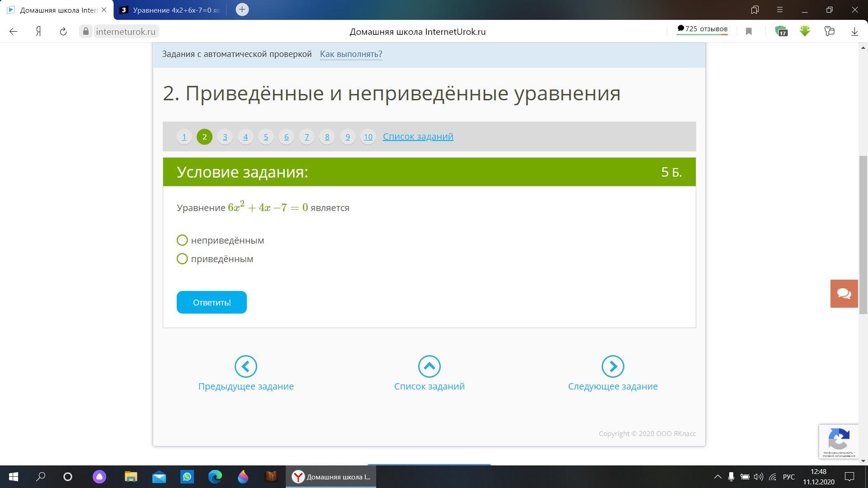
Task: Select the приведённым radio option
Action: point(182,259)
